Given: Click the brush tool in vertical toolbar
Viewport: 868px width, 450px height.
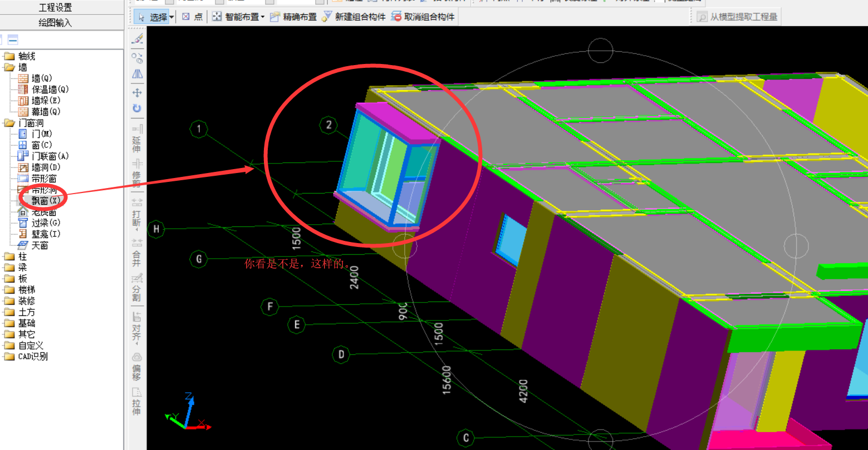Looking at the screenshot, I should pos(137,38).
